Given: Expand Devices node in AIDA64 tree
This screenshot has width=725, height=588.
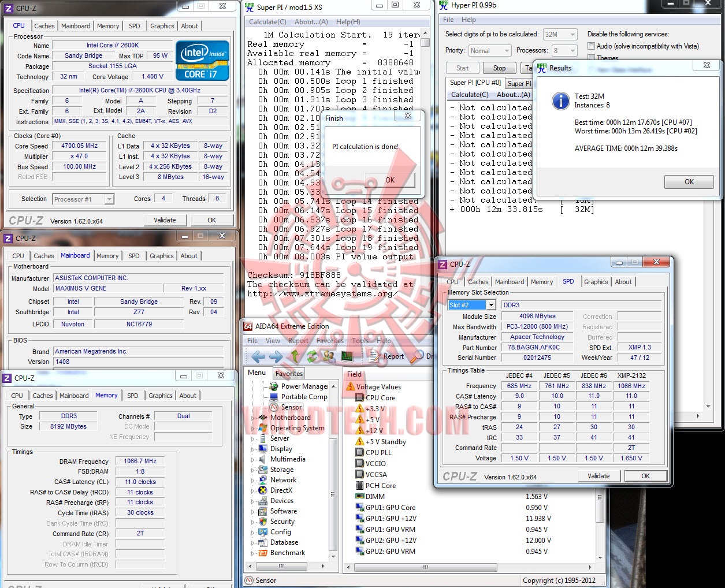Looking at the screenshot, I should [252, 501].
